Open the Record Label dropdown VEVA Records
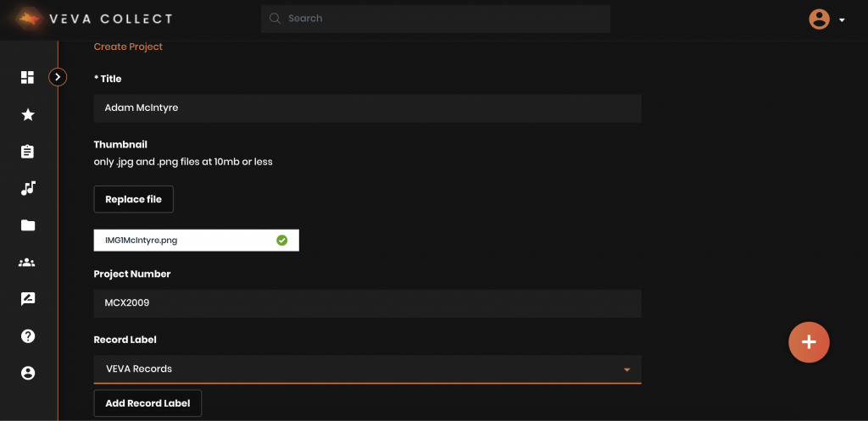 coord(368,369)
